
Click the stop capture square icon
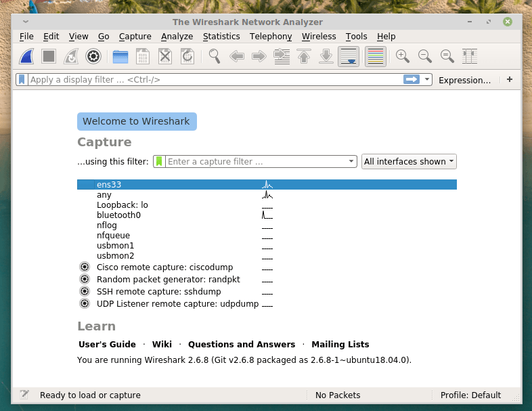point(49,56)
